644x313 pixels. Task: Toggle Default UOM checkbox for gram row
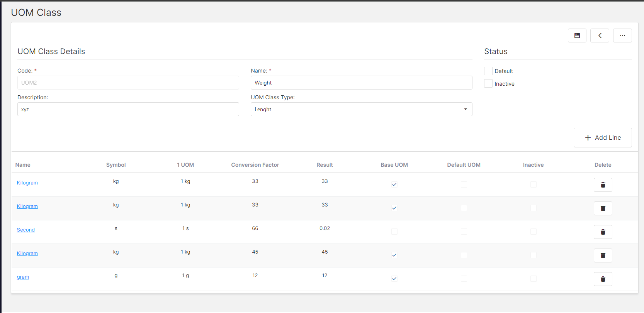point(464,279)
